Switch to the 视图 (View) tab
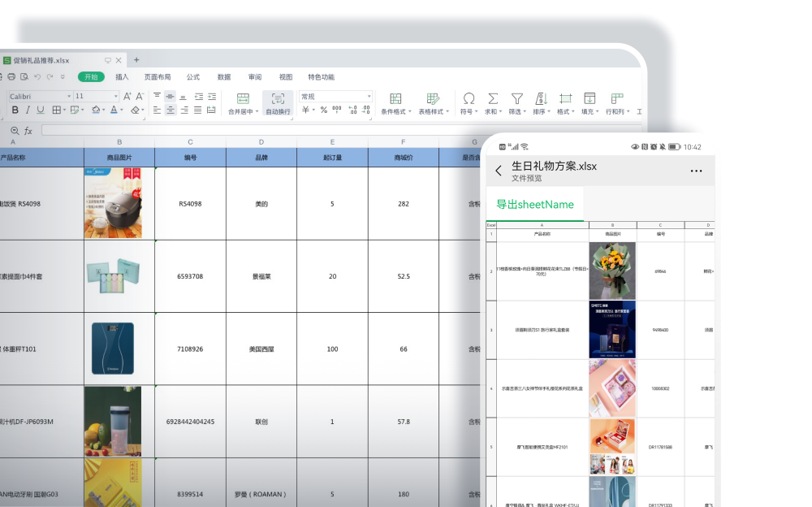Viewport: 812px width, 507px height. point(286,76)
